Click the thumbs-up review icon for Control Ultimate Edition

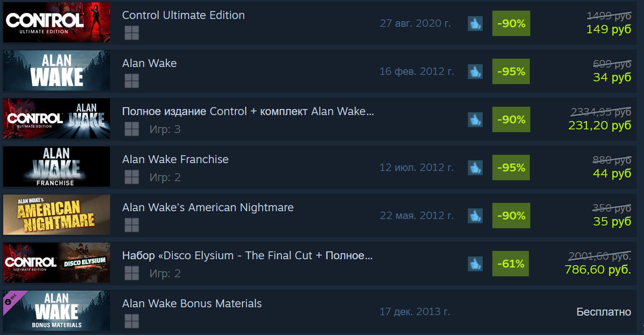click(475, 24)
